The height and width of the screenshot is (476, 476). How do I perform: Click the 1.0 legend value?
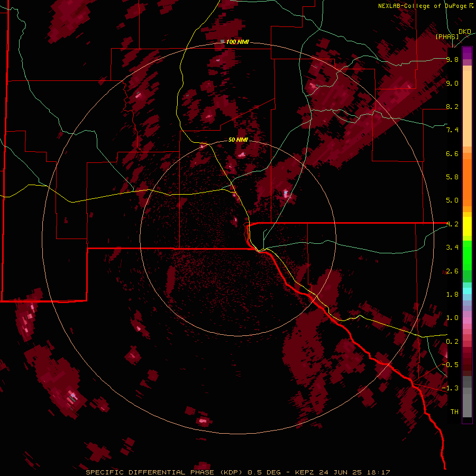click(452, 318)
